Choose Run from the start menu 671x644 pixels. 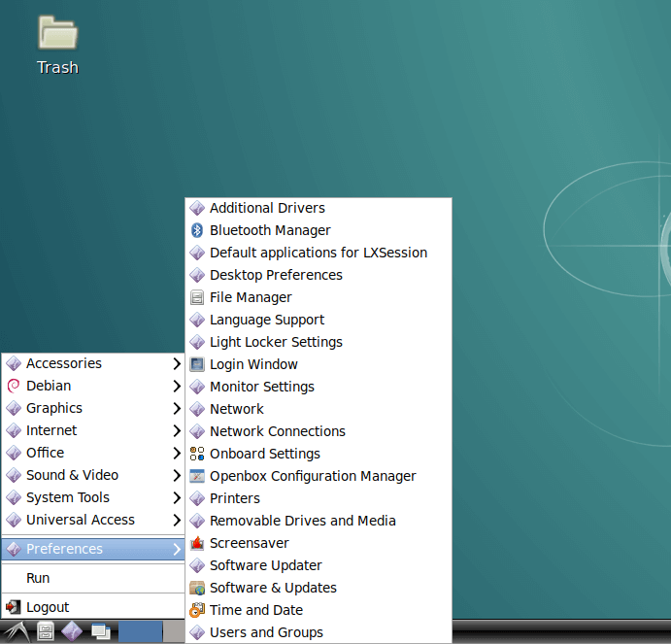coord(38,578)
